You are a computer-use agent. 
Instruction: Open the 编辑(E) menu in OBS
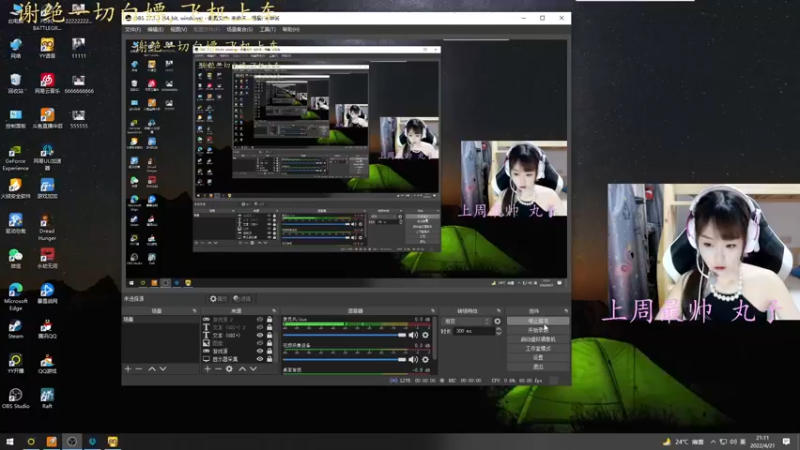[x=155, y=30]
